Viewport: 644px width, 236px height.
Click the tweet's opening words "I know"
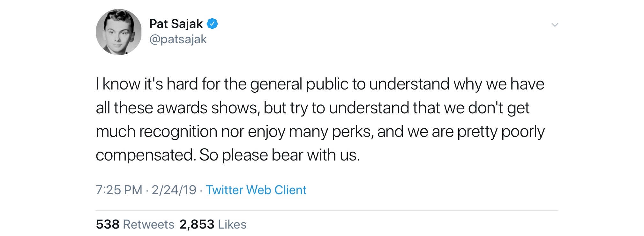[x=118, y=84]
